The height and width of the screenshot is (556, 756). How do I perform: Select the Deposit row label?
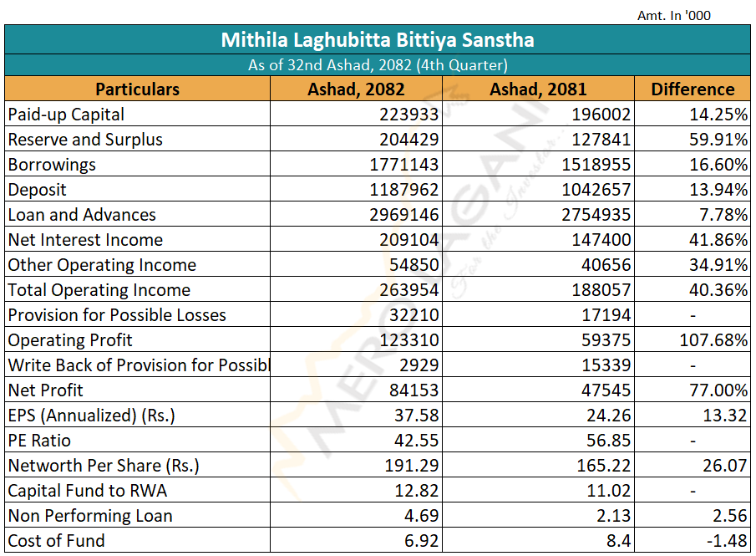[x=37, y=190]
